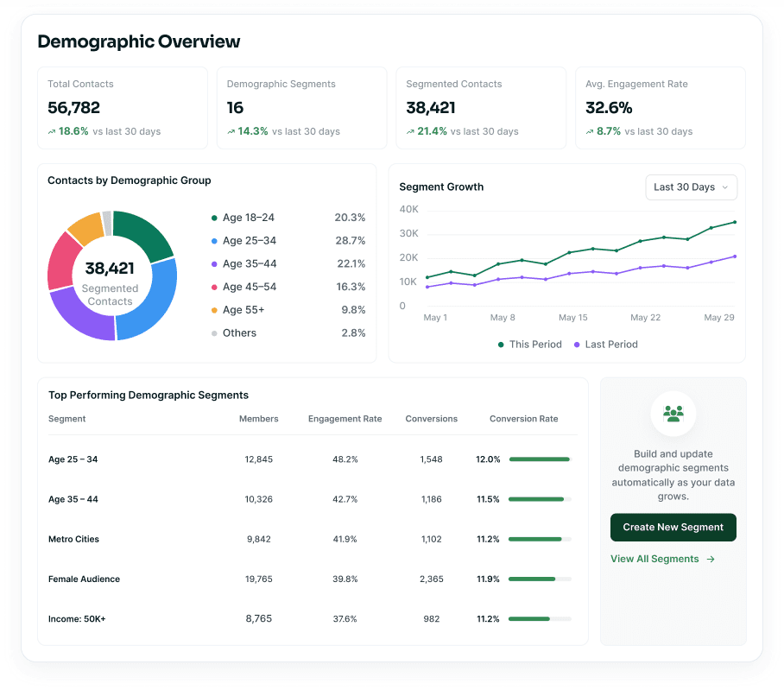Sort by the Members column header
This screenshot has width=784, height=690.
pos(258,419)
